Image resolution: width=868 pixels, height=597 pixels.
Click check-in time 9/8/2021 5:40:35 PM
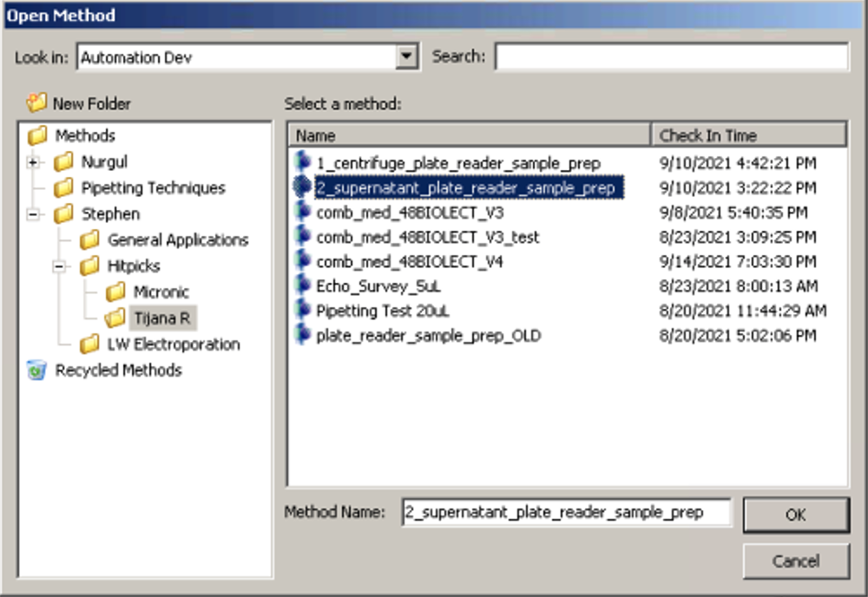click(733, 213)
